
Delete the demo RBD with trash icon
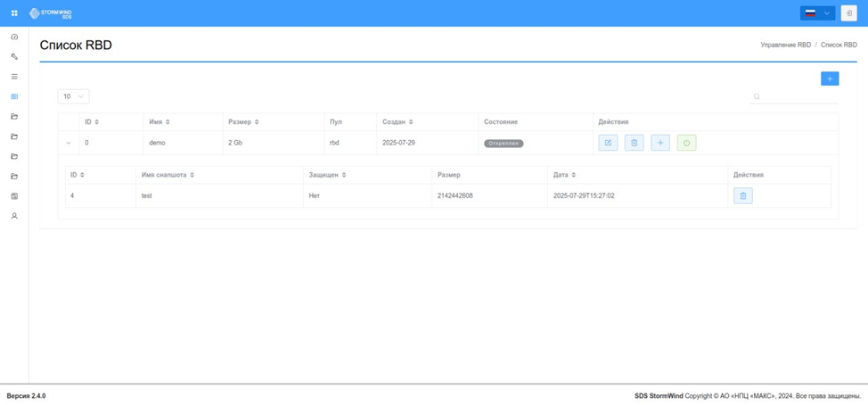coord(634,143)
